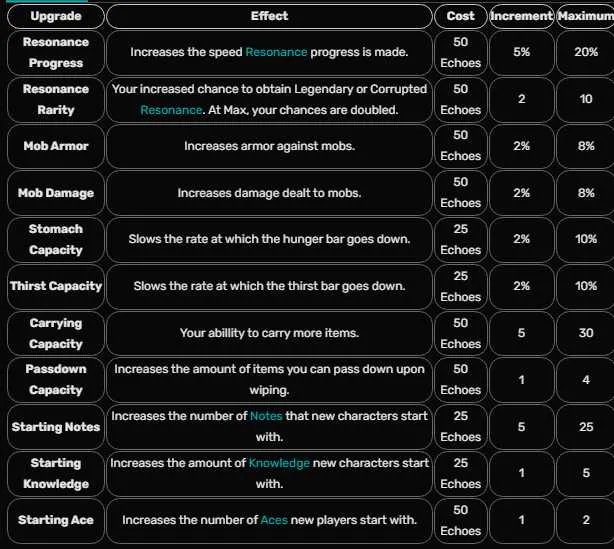The width and height of the screenshot is (614, 549).
Task: Click the 5% increment for Resonance Progress
Action: pyautogui.click(x=522, y=52)
